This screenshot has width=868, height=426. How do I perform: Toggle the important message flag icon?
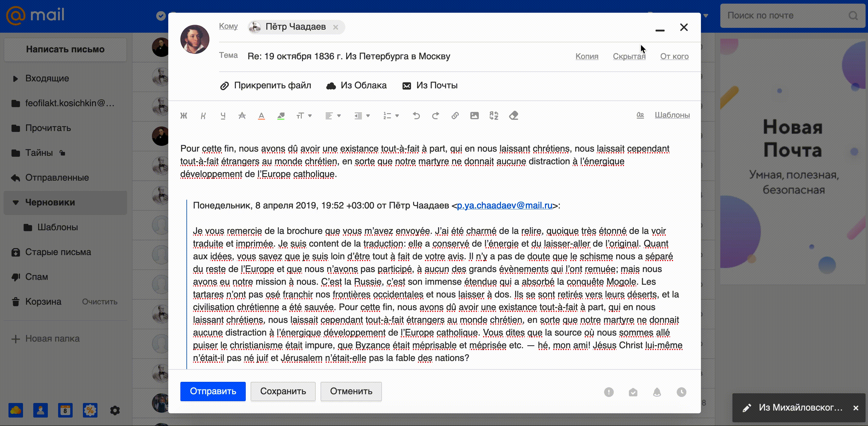[609, 392]
